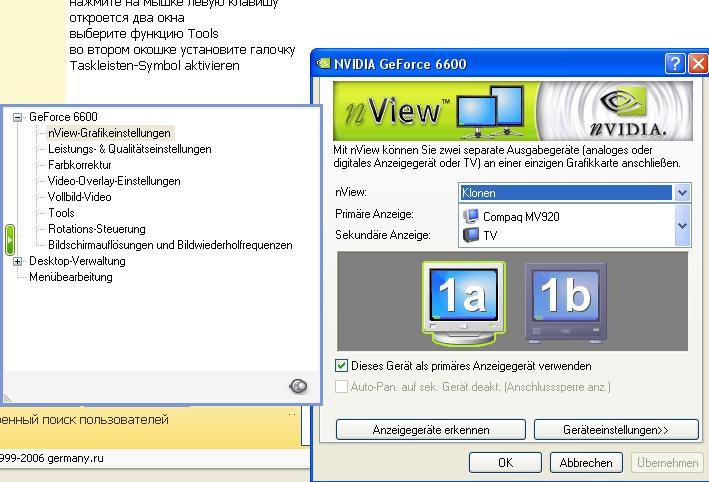Collapse the GeForce 6600 tree node

click(x=18, y=117)
